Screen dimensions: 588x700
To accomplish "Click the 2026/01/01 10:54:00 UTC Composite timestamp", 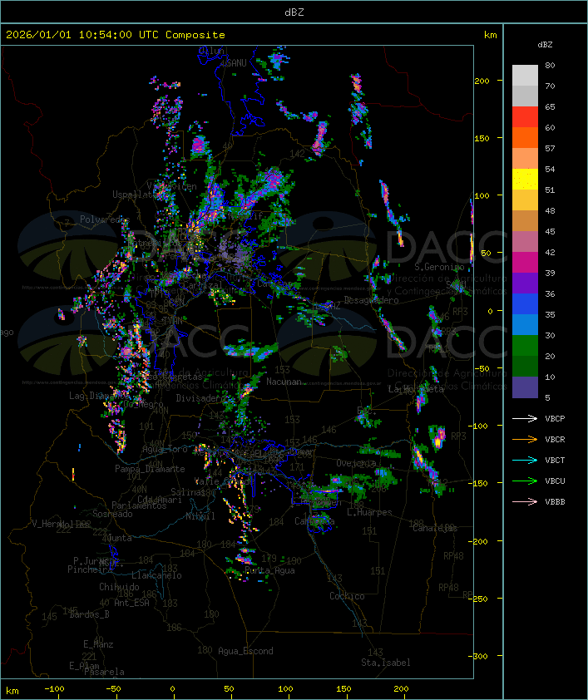I will click(116, 35).
